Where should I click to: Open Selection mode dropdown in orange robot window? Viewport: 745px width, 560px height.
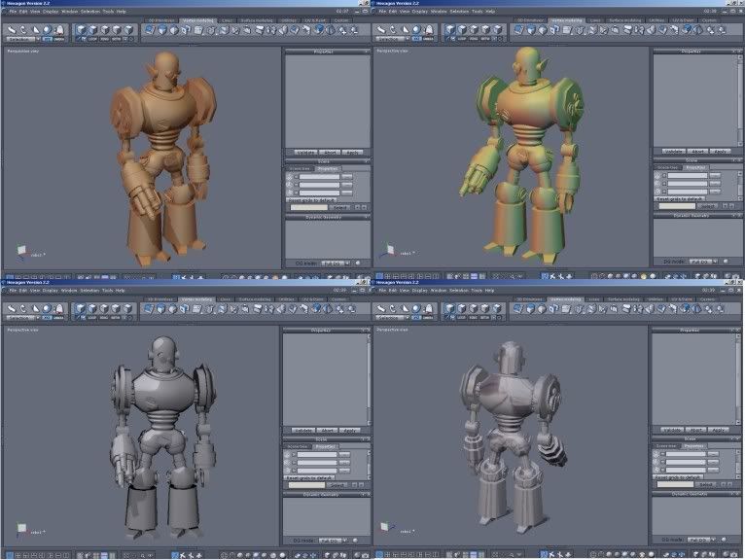pos(23,39)
